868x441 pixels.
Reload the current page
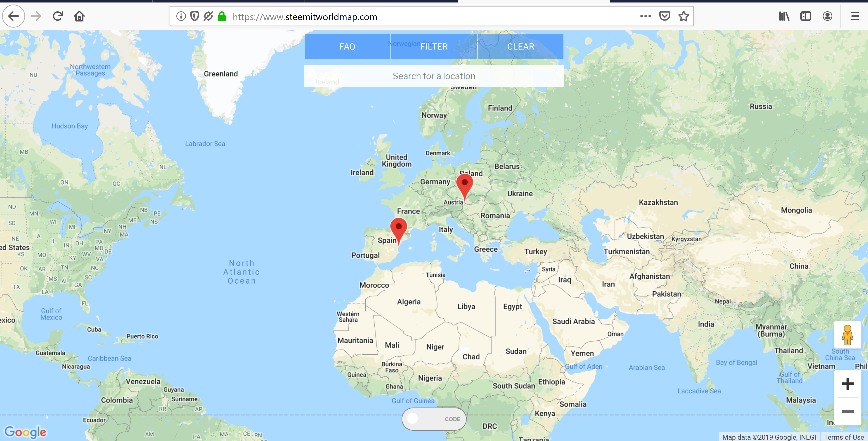(x=58, y=16)
